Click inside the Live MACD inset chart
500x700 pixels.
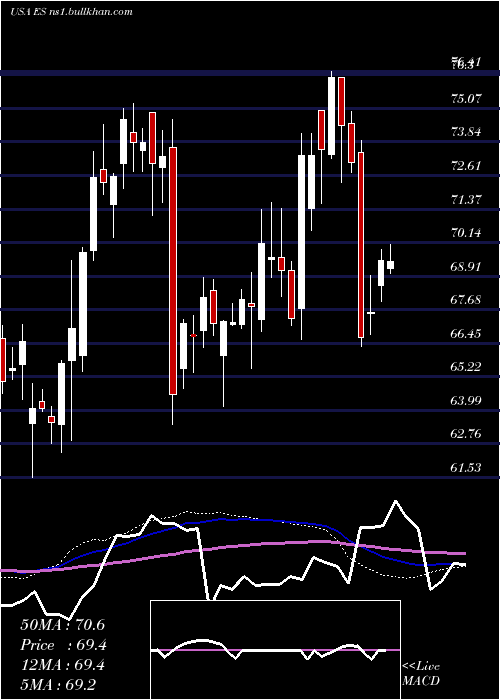(275, 650)
